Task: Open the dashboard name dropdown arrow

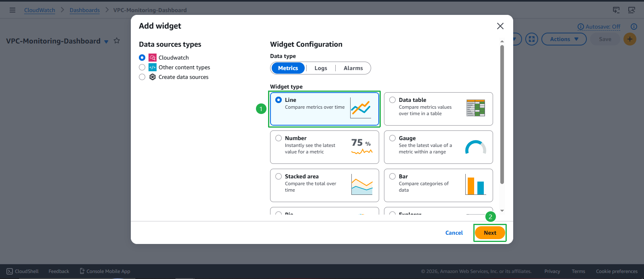Action: tap(106, 41)
